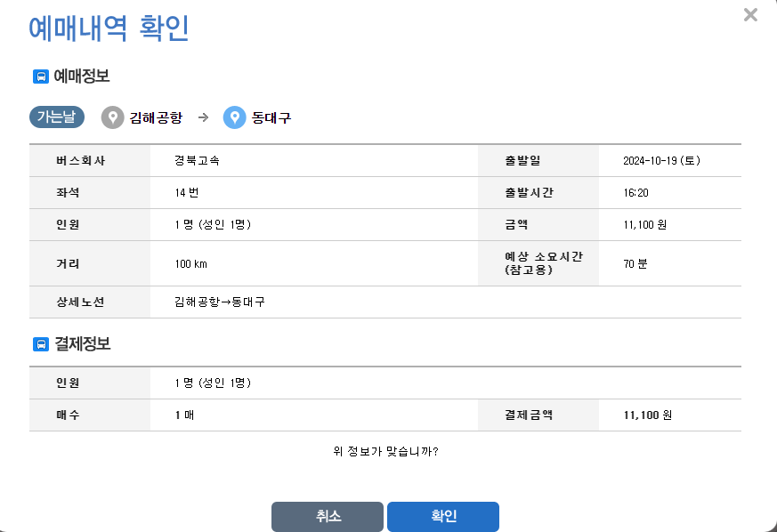Click the bus icon beside 예매정보
The height and width of the screenshot is (532, 777).
coord(42,77)
